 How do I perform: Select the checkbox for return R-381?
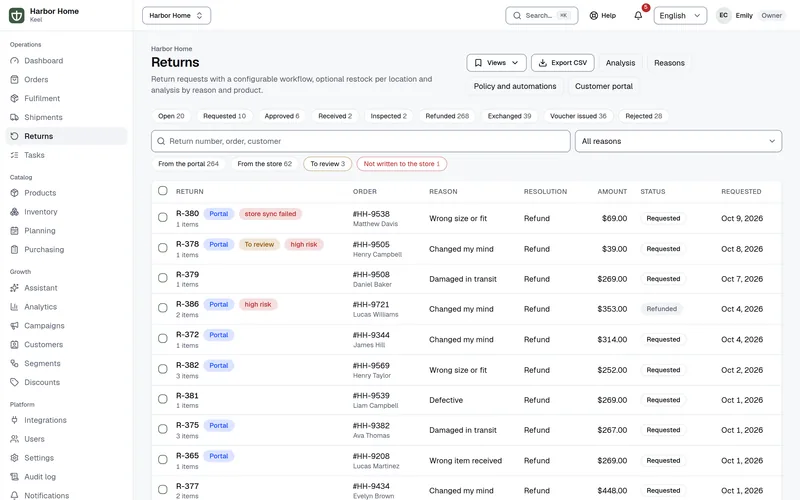pos(163,399)
